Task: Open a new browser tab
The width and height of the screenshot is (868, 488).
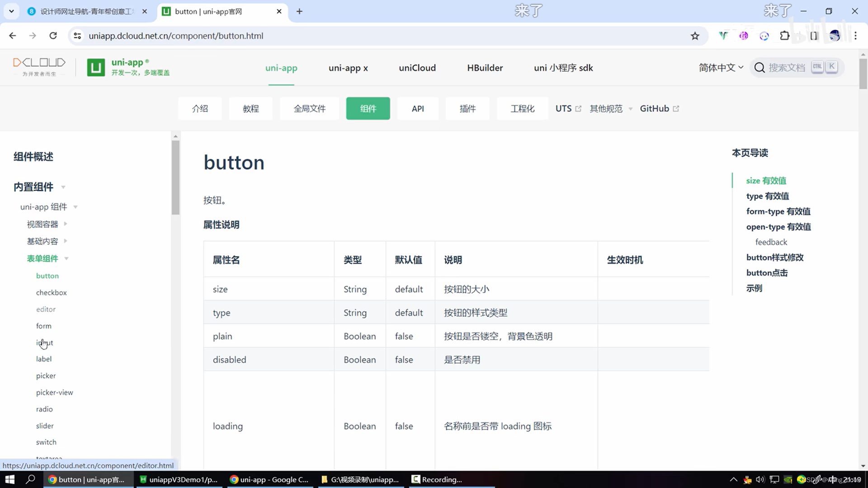Action: click(x=299, y=11)
